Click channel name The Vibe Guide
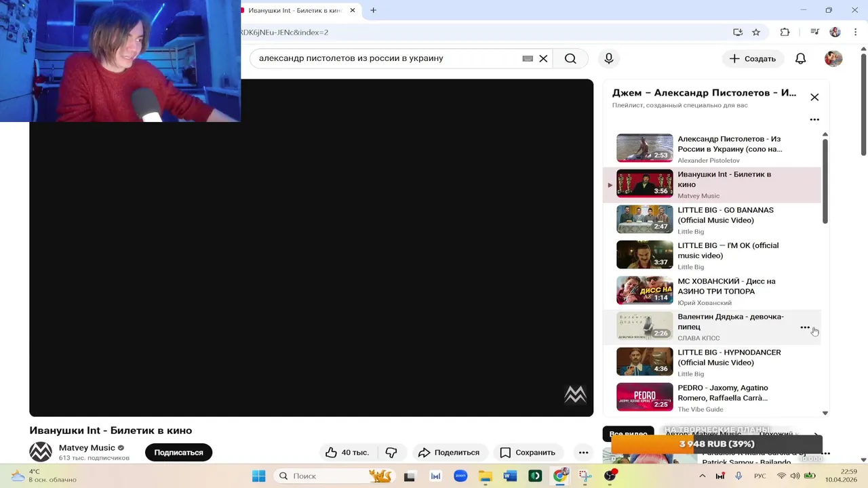Image resolution: width=868 pixels, height=488 pixels. click(x=701, y=409)
